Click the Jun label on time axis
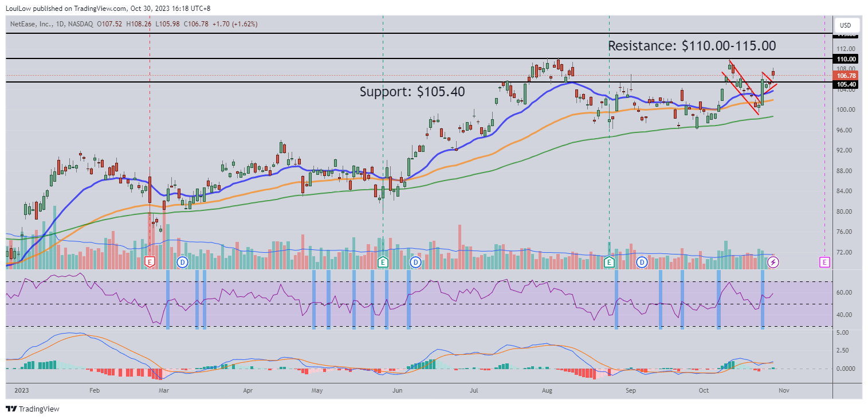 (397, 390)
